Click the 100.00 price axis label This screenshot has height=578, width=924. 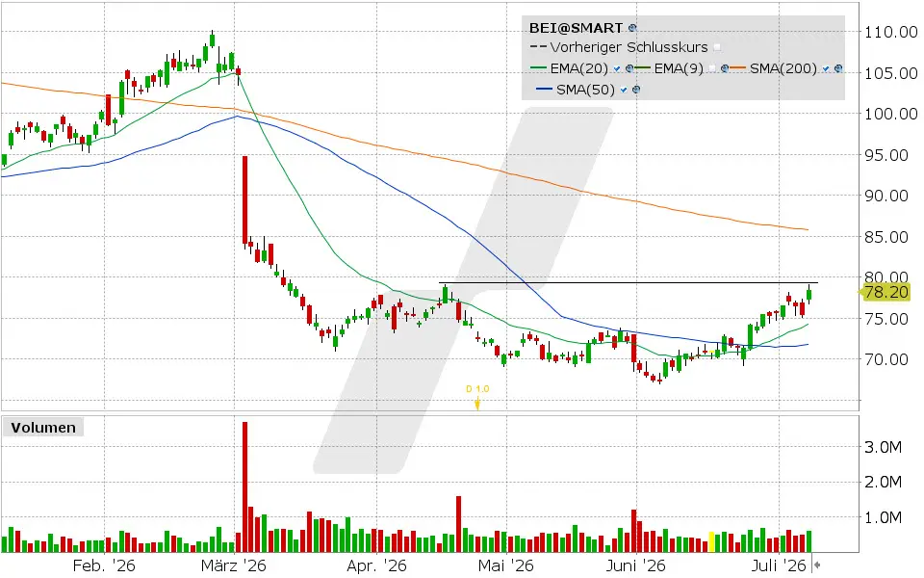(890, 114)
